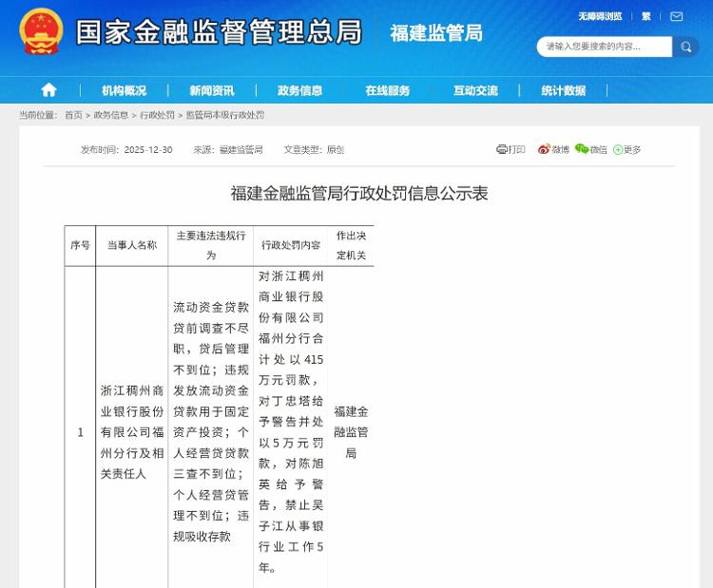Open the 统计数据 menu
This screenshot has height=588, width=713.
click(563, 90)
